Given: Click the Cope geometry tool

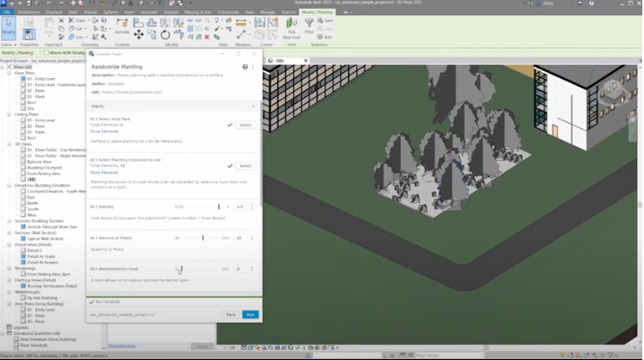Looking at the screenshot, I should 77,20.
